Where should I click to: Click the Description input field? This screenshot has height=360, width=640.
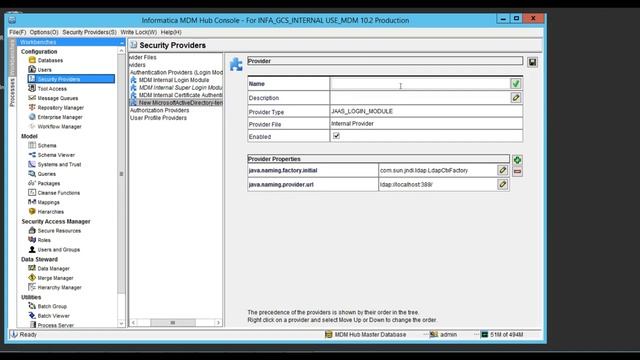point(420,98)
